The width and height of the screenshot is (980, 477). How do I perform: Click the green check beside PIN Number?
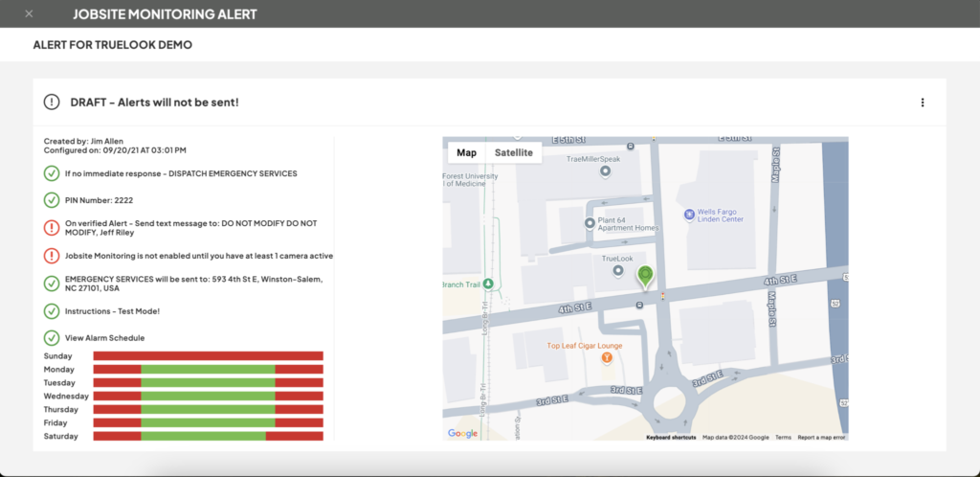tap(52, 200)
